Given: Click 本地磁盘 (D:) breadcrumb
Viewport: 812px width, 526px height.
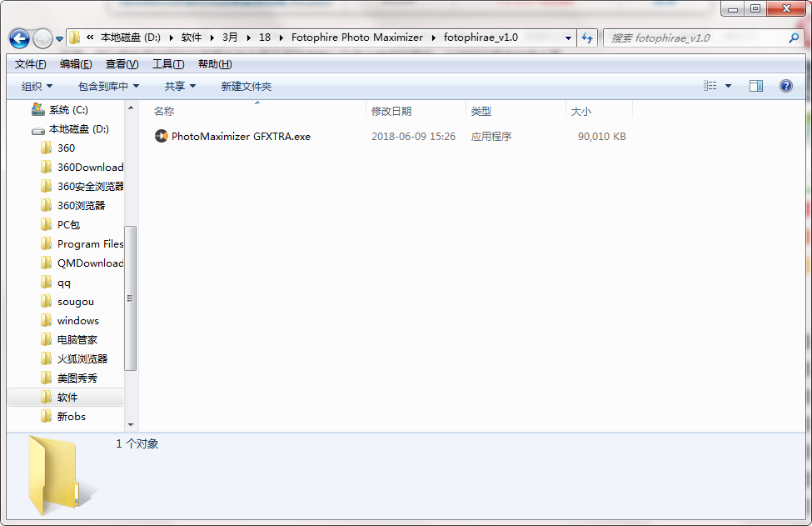Looking at the screenshot, I should click(131, 38).
